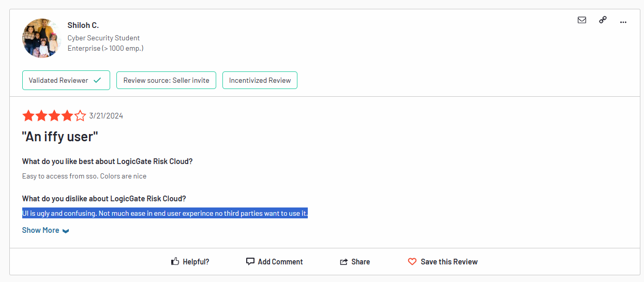Copy review link using chain icon

pyautogui.click(x=603, y=20)
